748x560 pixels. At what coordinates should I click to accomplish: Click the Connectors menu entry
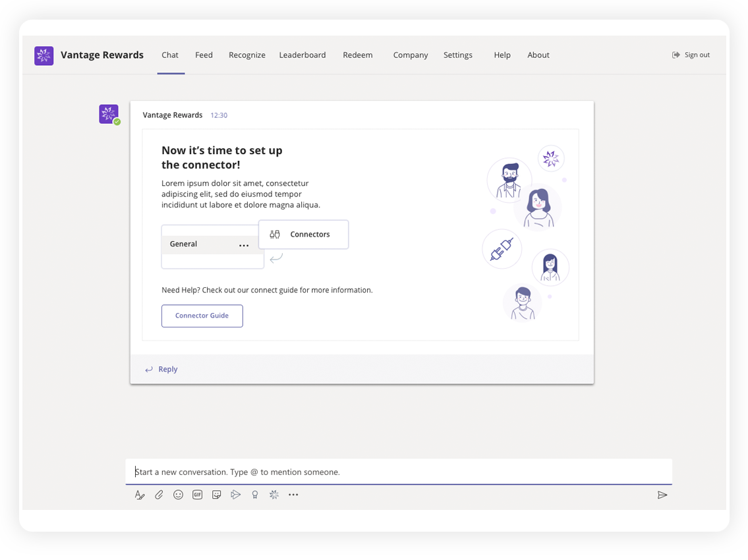tap(303, 234)
